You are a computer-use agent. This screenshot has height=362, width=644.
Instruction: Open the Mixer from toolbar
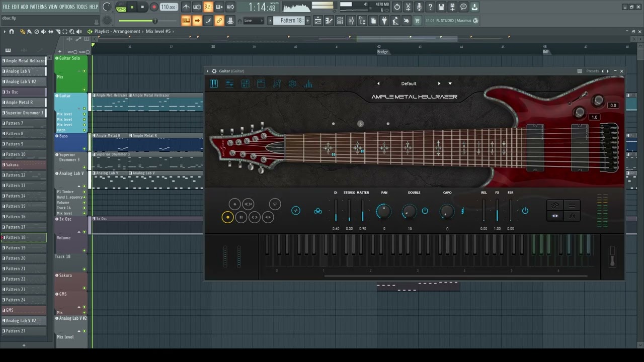tap(351, 21)
